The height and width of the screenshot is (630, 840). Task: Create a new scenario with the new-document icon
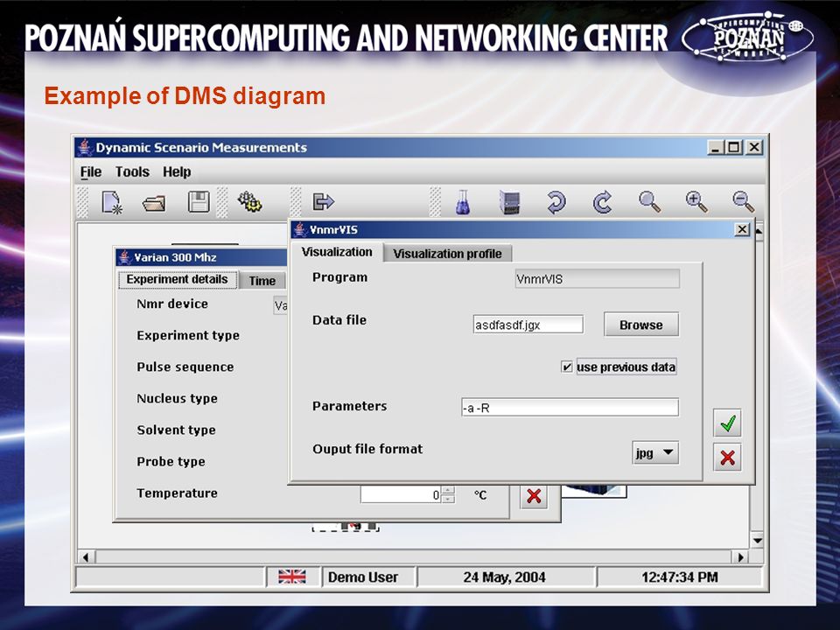click(112, 202)
